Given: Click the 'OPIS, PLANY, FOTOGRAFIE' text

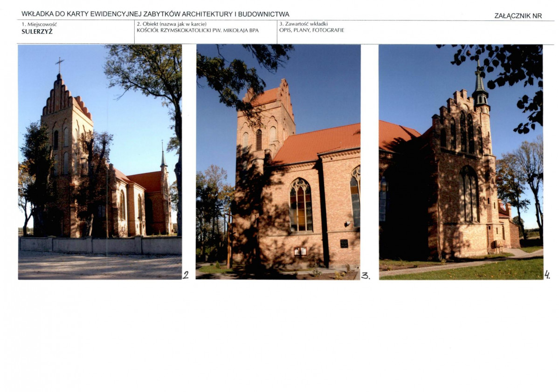Looking at the screenshot, I should pyautogui.click(x=311, y=30).
